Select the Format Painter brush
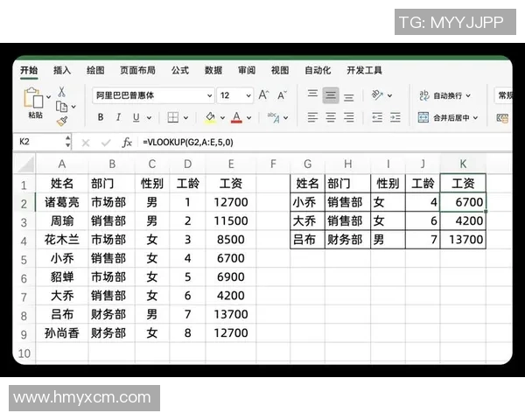This screenshot has width=525, height=420. [x=62, y=121]
